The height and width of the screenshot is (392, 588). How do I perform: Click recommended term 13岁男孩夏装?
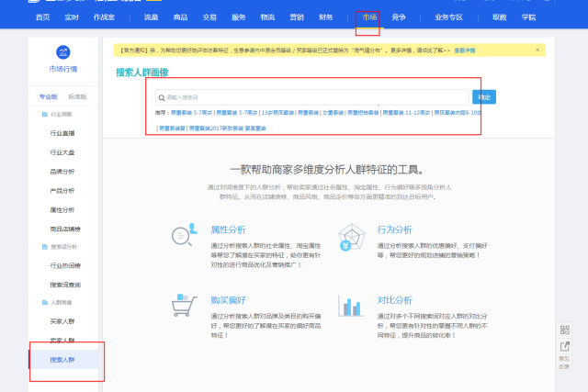277,113
